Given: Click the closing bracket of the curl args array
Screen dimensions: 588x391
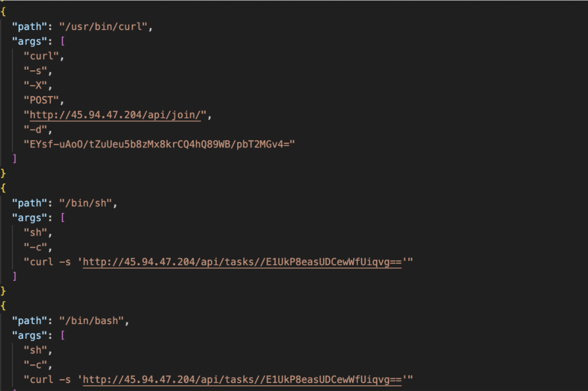Looking at the screenshot, I should pyautogui.click(x=15, y=159).
